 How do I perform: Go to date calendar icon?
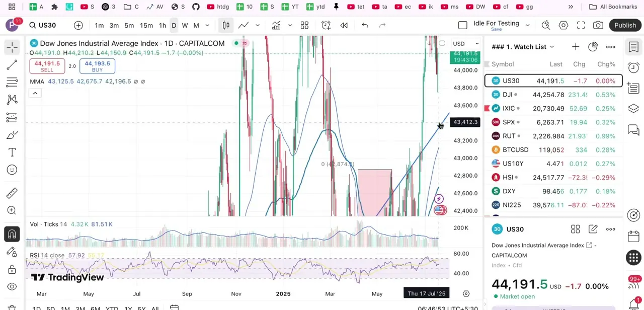[x=174, y=307]
